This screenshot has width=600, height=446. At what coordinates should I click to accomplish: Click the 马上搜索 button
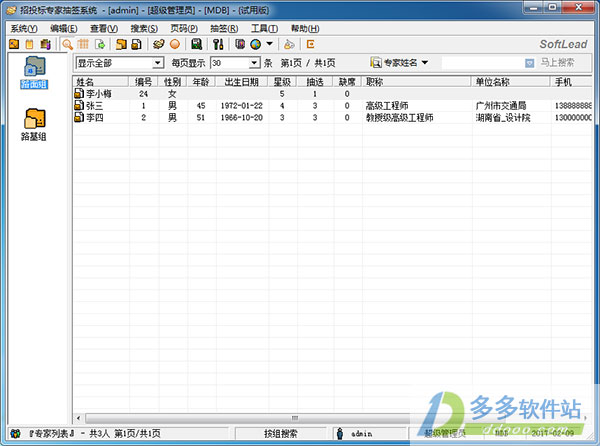[x=557, y=63]
